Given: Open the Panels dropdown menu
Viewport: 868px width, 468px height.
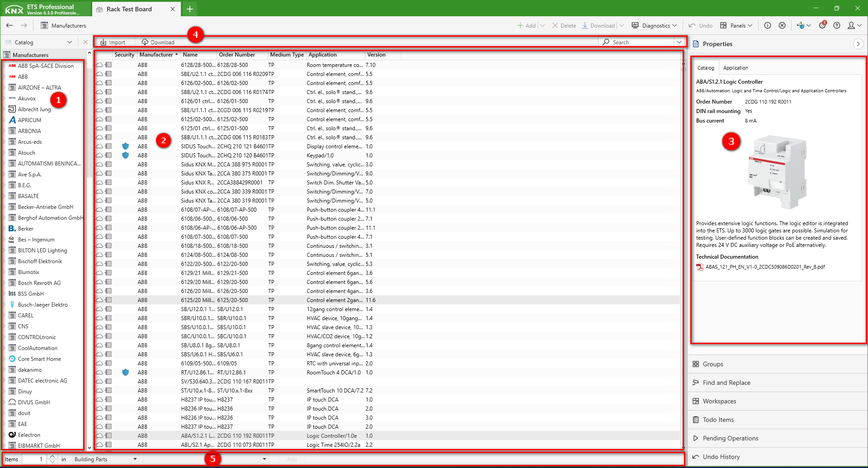Looking at the screenshot, I should [736, 26].
